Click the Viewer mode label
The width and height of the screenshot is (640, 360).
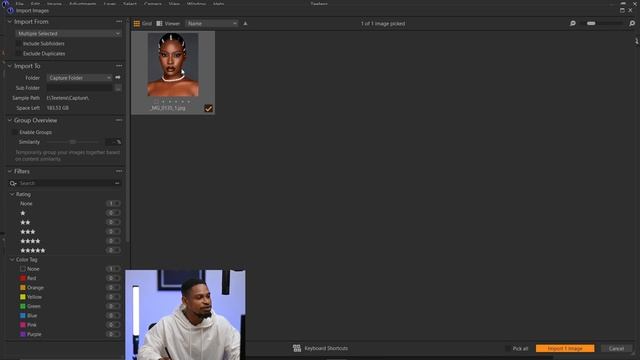coord(172,24)
